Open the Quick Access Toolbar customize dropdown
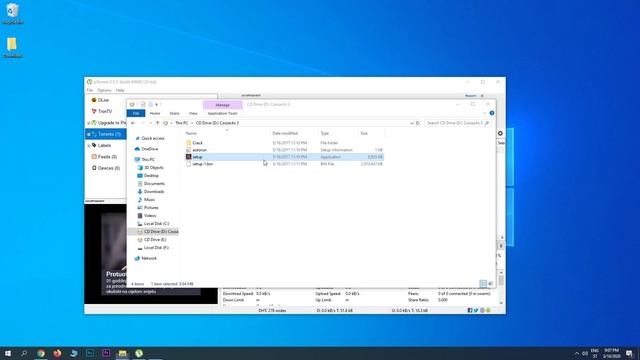 click(156, 104)
